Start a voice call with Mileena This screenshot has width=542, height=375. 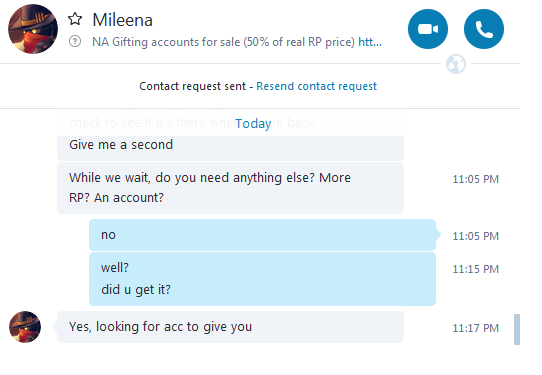coord(484,29)
